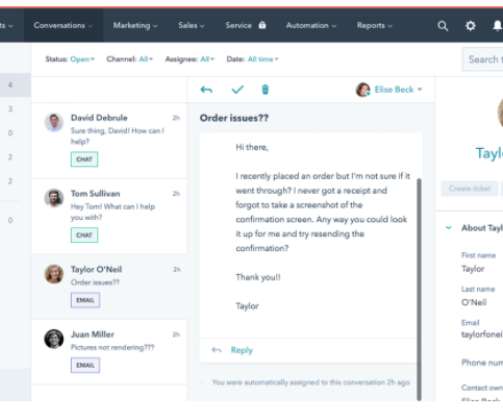This screenshot has height=420, width=503.
Task: Click the Create ticket button
Action: [x=470, y=188]
